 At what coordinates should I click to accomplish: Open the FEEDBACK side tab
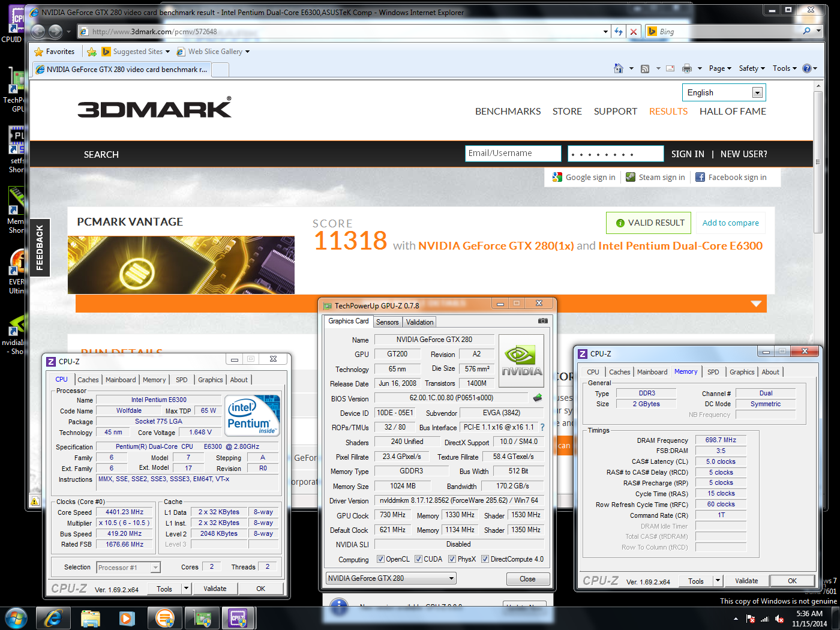pyautogui.click(x=40, y=247)
